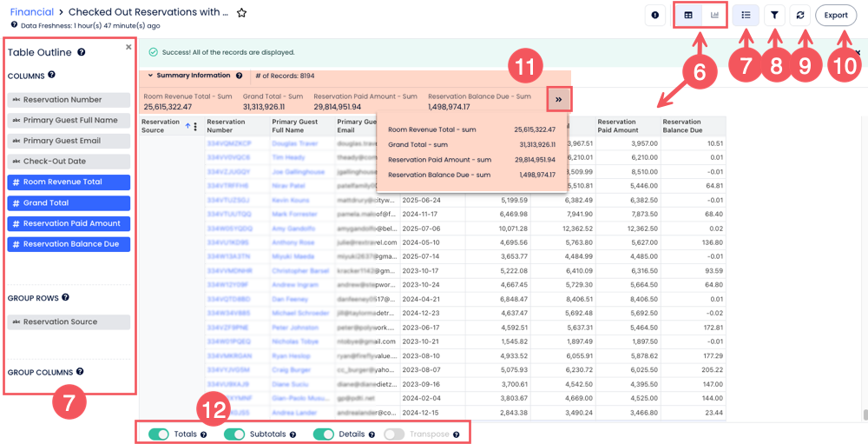Viewport: 868px width, 444px height.
Task: Click the report info alert icon
Action: coord(654,15)
